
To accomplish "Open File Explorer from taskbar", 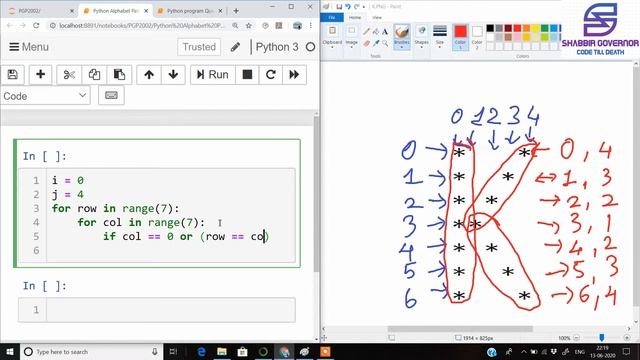I will pos(222,351).
